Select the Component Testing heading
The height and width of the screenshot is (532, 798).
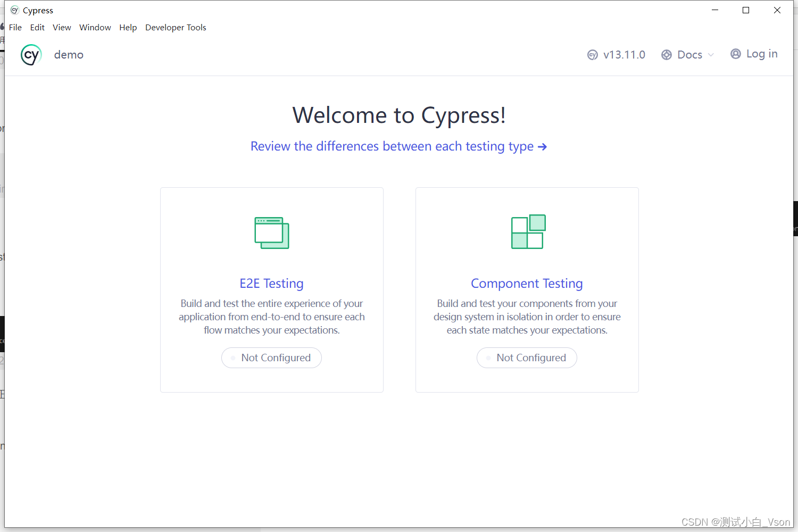click(x=527, y=284)
